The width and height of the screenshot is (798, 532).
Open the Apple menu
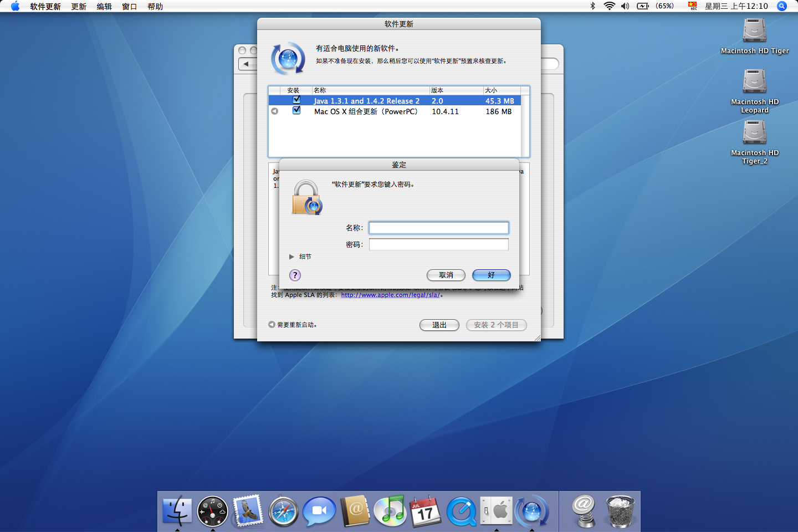[15, 6]
